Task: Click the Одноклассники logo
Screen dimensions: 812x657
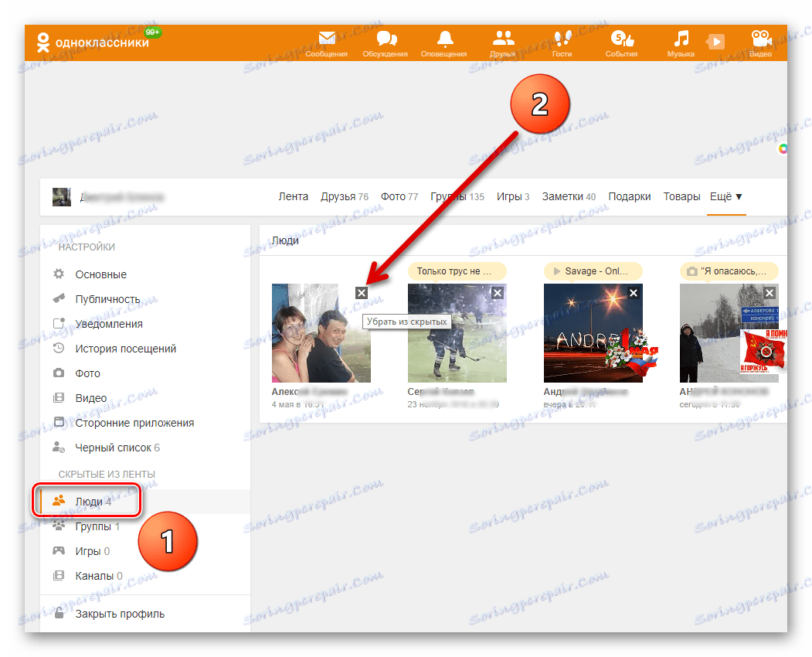Action: (x=93, y=43)
